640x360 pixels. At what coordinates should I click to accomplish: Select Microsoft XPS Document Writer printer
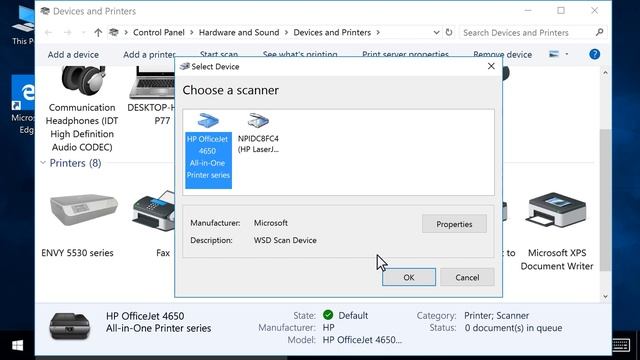[557, 231]
